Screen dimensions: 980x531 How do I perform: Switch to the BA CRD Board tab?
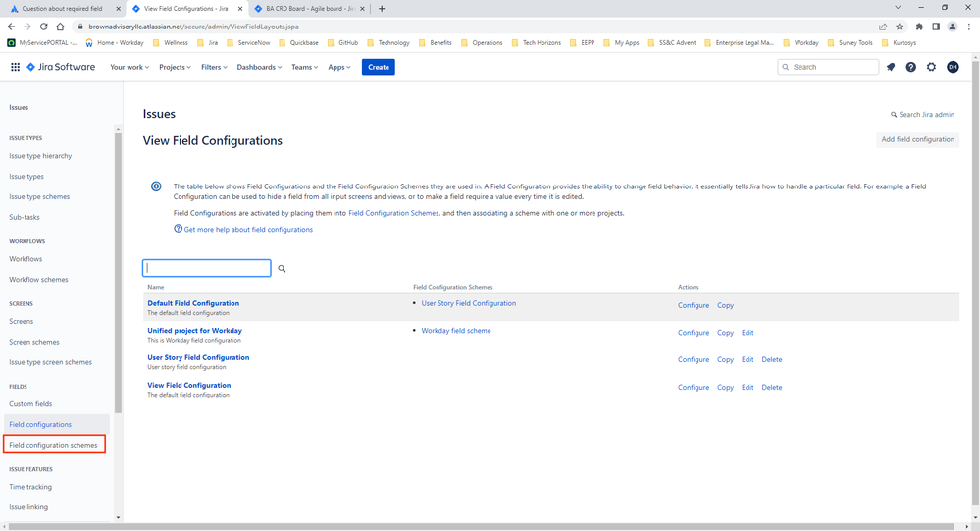(x=309, y=9)
